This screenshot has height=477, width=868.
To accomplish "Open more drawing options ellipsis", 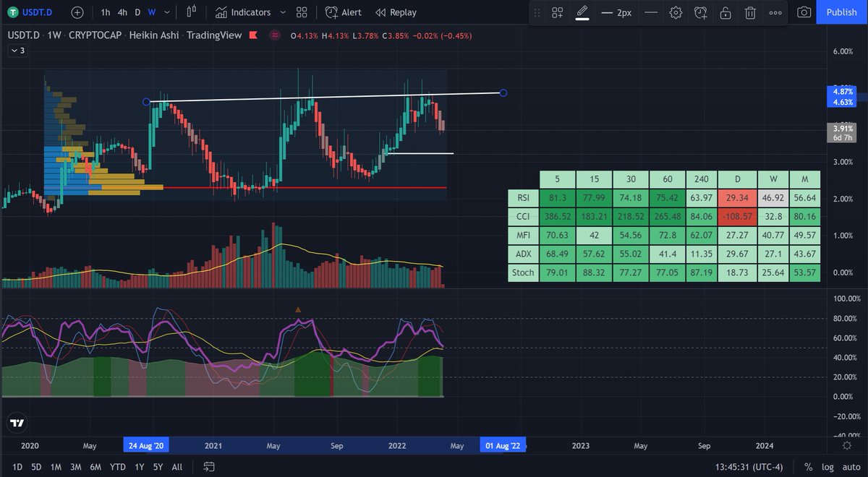I will tap(775, 13).
